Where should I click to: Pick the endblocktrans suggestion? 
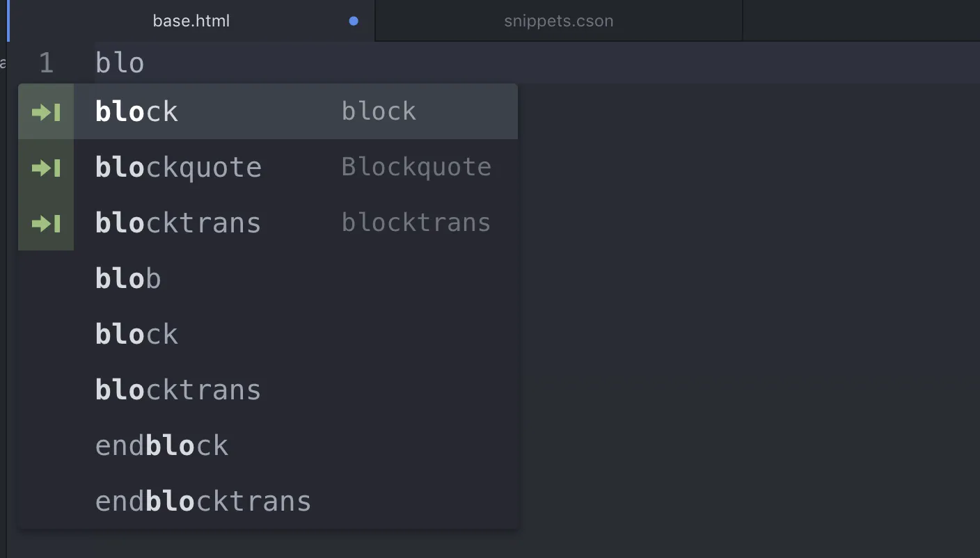pyautogui.click(x=203, y=502)
